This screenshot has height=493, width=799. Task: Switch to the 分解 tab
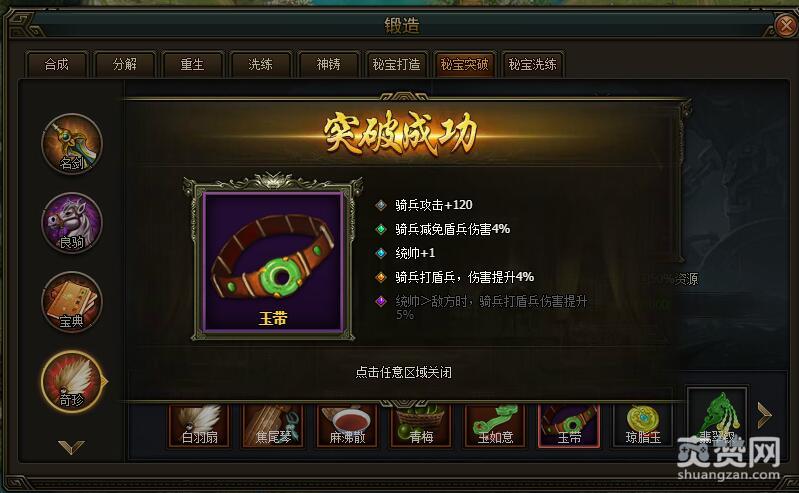pos(125,64)
